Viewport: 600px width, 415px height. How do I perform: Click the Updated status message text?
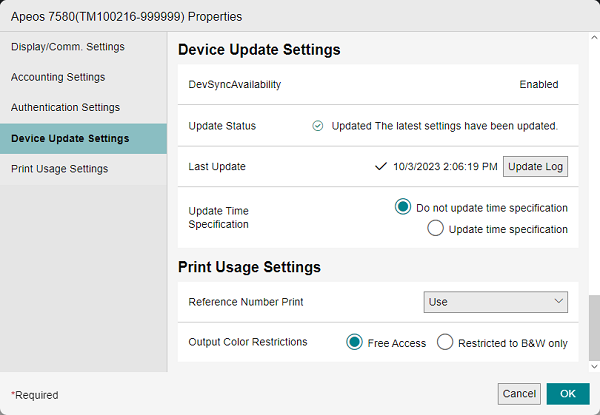pos(445,126)
